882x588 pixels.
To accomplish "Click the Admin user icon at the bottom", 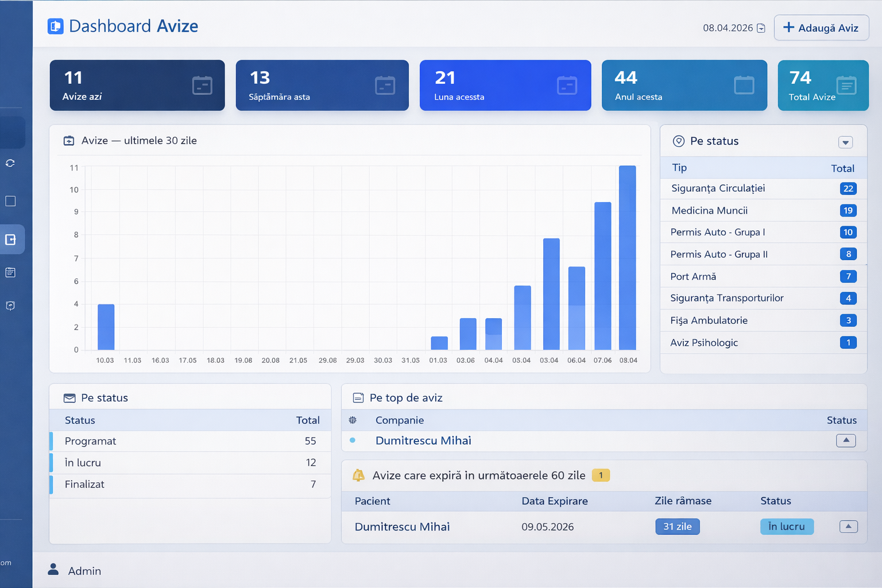I will pyautogui.click(x=53, y=569).
